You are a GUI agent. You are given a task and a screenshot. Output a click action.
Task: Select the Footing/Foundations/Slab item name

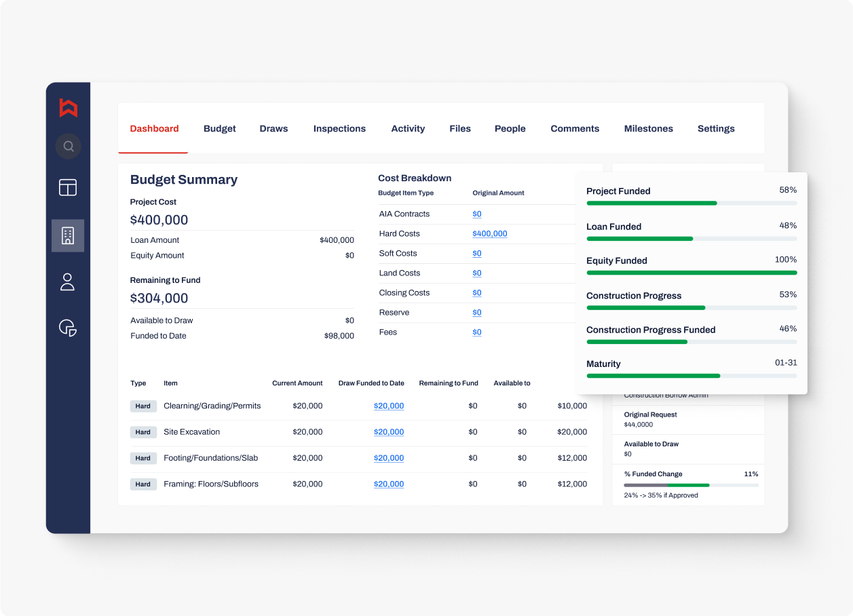[211, 458]
